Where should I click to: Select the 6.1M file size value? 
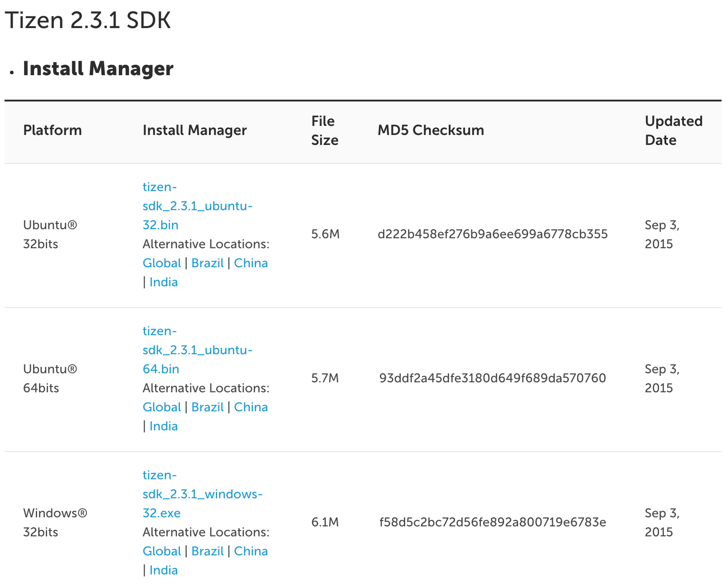[325, 522]
